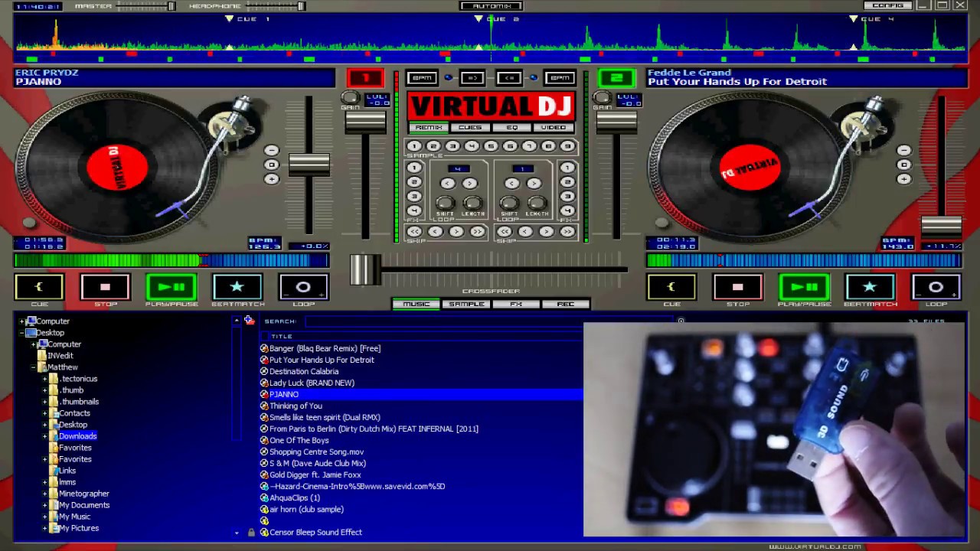Beatmatch the left deck with star button
980x551 pixels.
coord(237,287)
